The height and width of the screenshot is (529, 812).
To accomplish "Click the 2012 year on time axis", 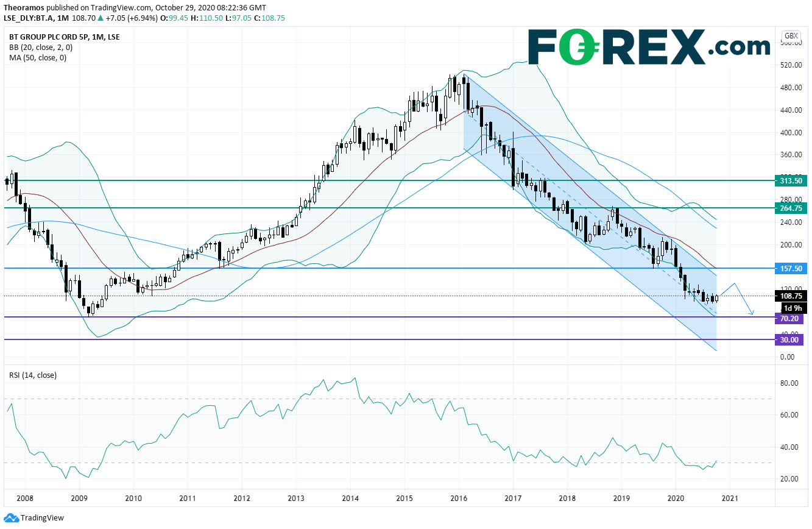I will (242, 498).
